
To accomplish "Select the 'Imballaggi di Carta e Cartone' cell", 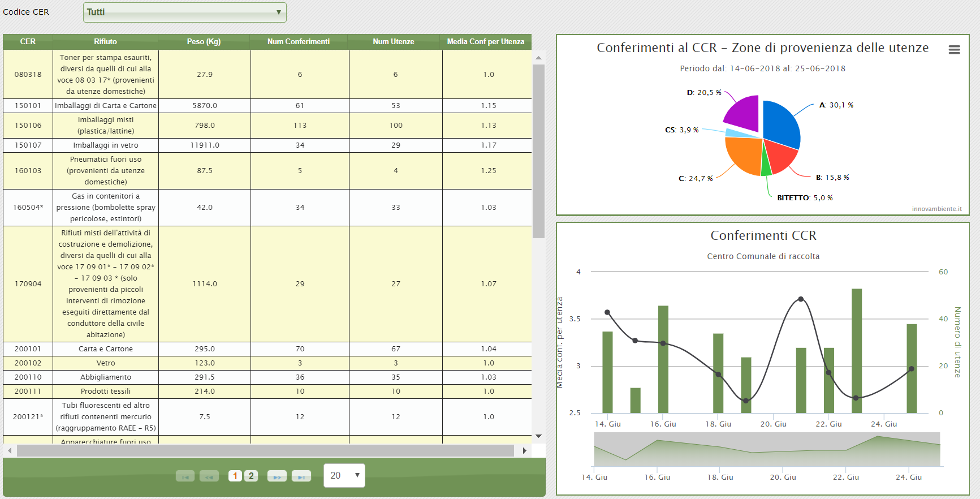I will tap(106, 105).
